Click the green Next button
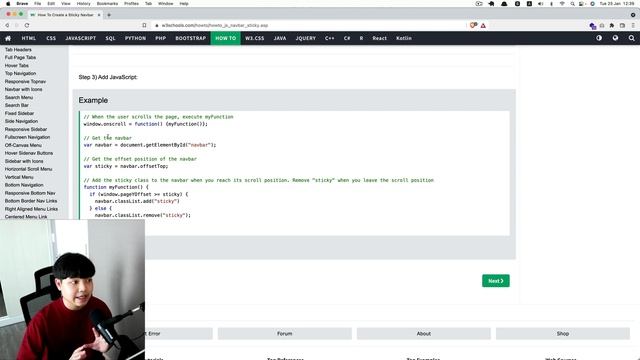This screenshot has height=360, width=640. pos(496,281)
